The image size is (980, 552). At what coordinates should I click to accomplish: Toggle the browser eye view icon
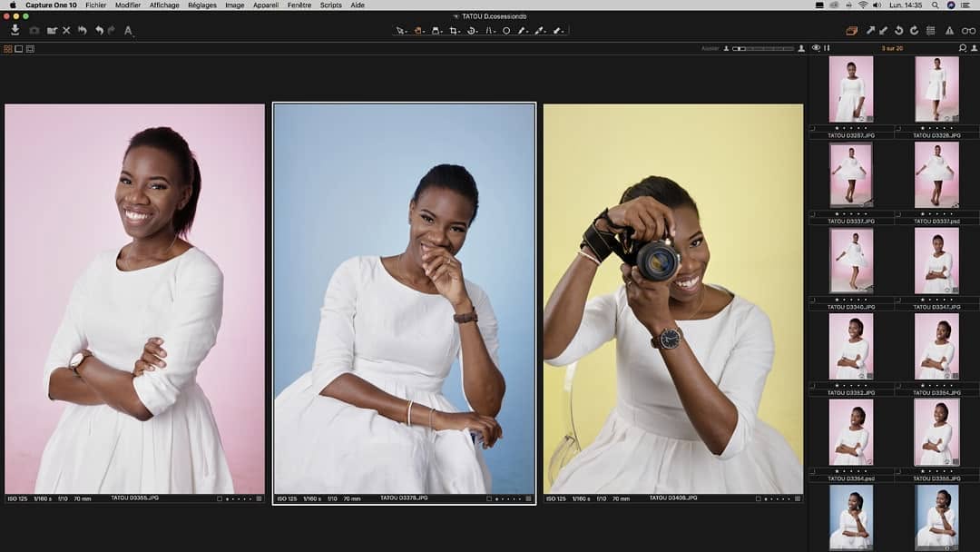(816, 48)
